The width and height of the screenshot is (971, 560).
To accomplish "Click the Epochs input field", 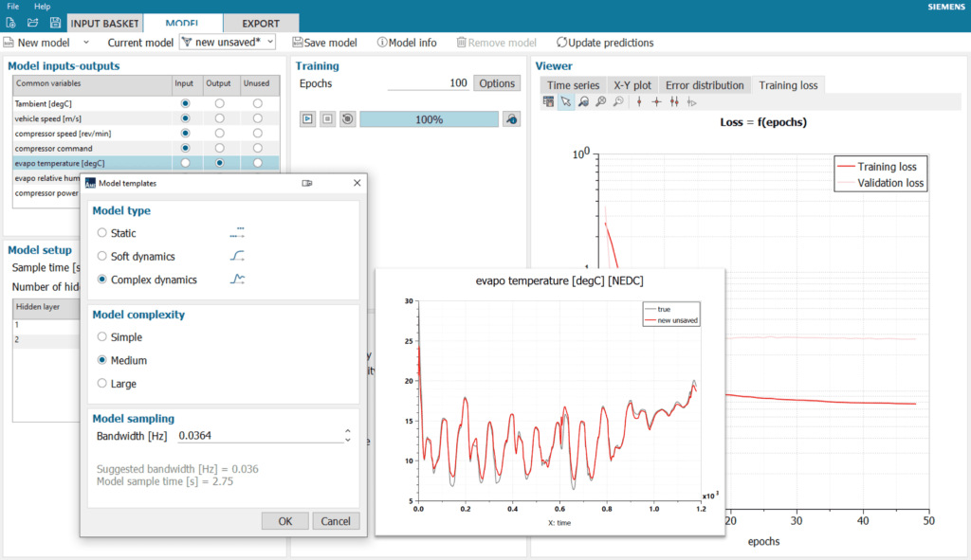I will (x=427, y=83).
